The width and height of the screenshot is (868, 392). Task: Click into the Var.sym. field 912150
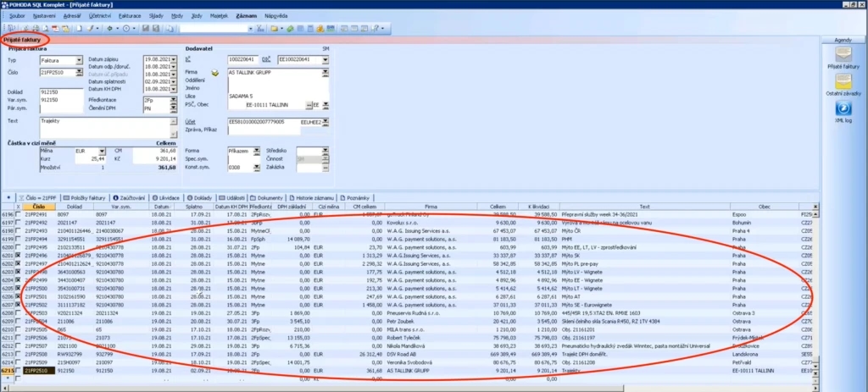[x=61, y=100]
